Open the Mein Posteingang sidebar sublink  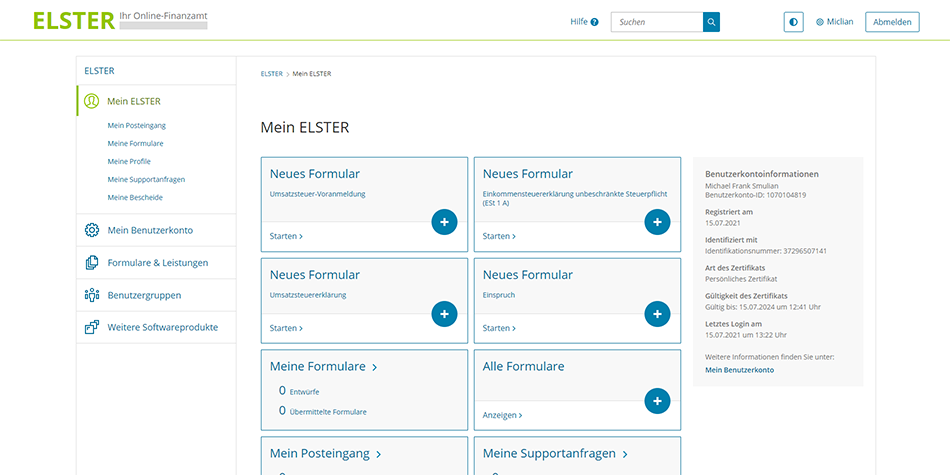click(x=136, y=125)
